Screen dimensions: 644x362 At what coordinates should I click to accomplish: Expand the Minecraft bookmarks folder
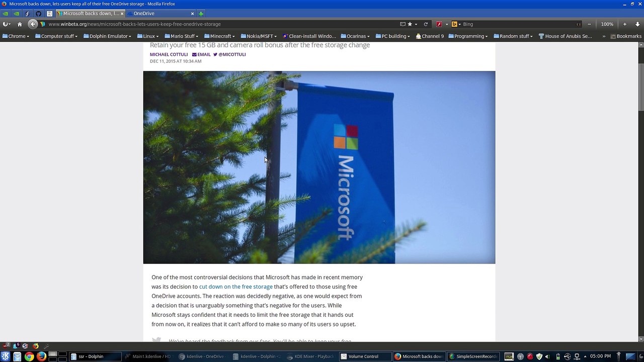(x=220, y=36)
